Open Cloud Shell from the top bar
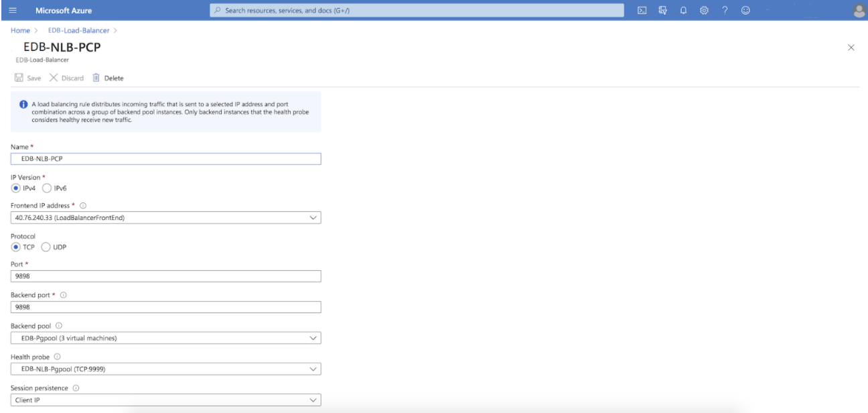Viewport: 868px width, 413px height. coord(641,10)
